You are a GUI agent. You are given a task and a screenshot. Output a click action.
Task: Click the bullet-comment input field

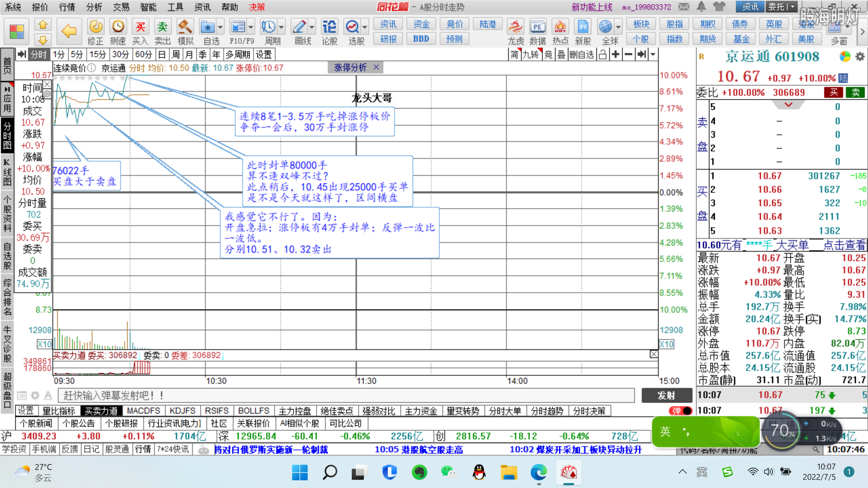click(x=346, y=396)
